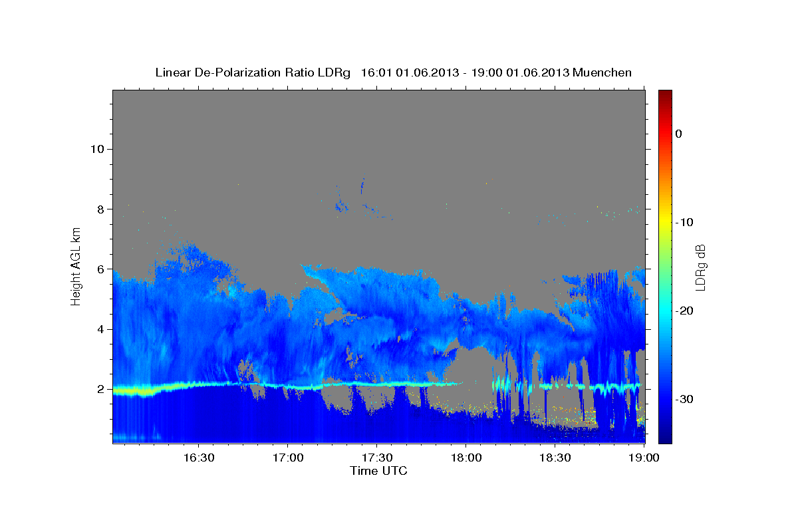
Task: Click the colorbar tick label -20
Action: click(x=684, y=311)
